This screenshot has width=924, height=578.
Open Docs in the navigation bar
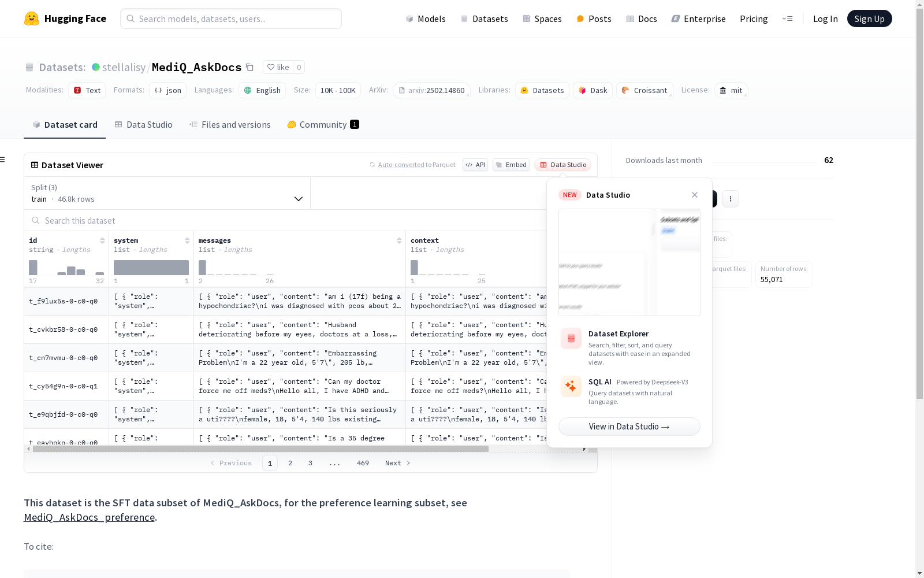[642, 18]
